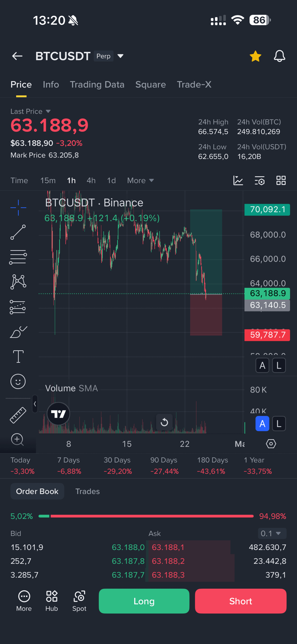
Task: Click the bid/ask ratio bar
Action: tap(146, 516)
